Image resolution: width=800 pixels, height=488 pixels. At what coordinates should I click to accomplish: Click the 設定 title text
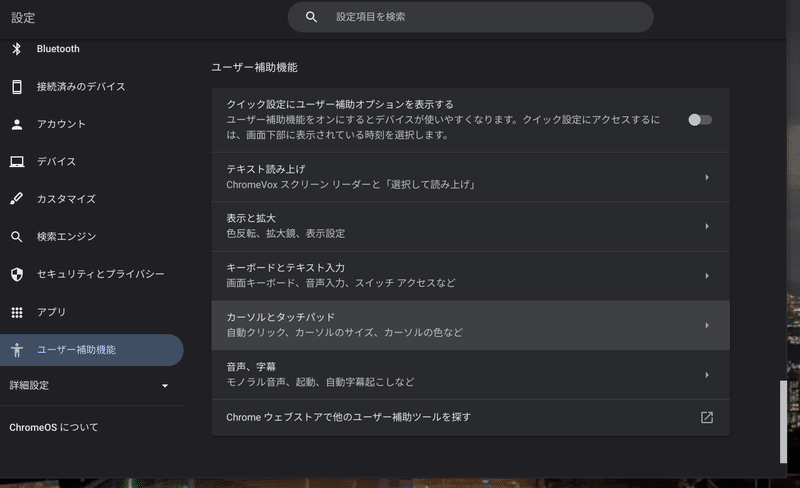(23, 18)
